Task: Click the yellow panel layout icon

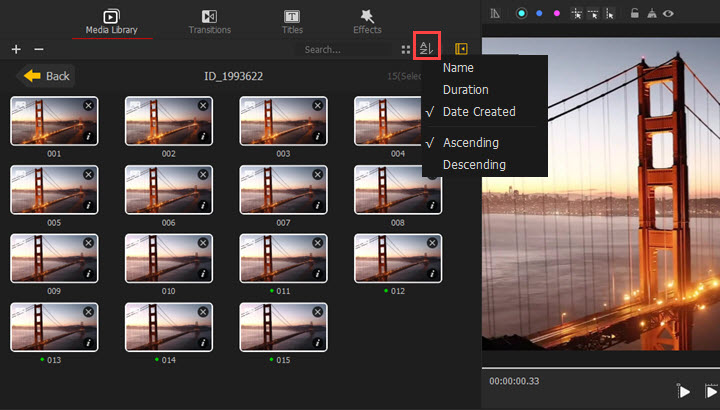Action: coord(461,49)
